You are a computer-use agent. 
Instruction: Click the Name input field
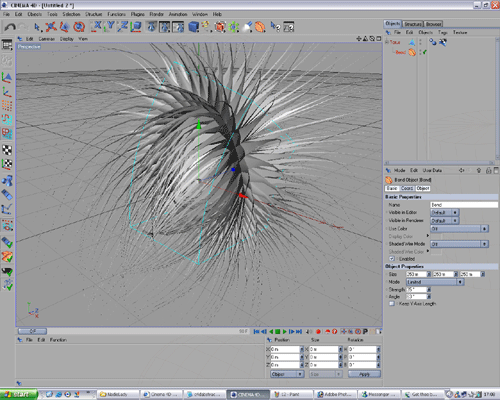click(464, 205)
